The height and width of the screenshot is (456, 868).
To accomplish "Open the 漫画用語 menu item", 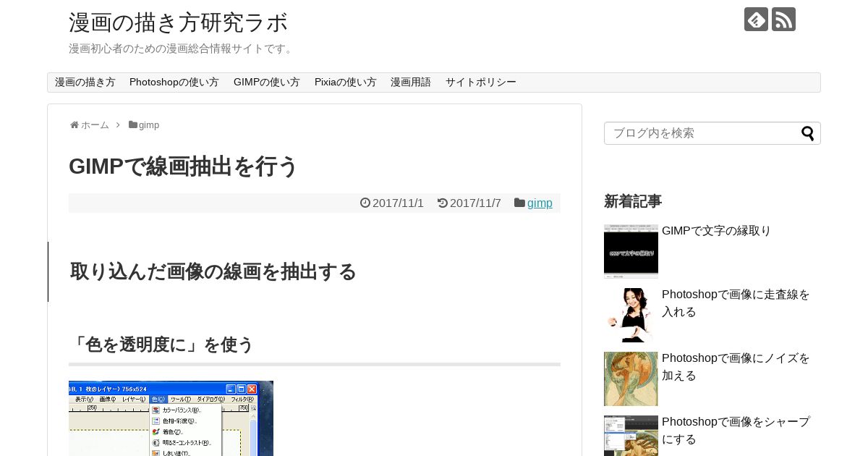I will click(x=411, y=83).
